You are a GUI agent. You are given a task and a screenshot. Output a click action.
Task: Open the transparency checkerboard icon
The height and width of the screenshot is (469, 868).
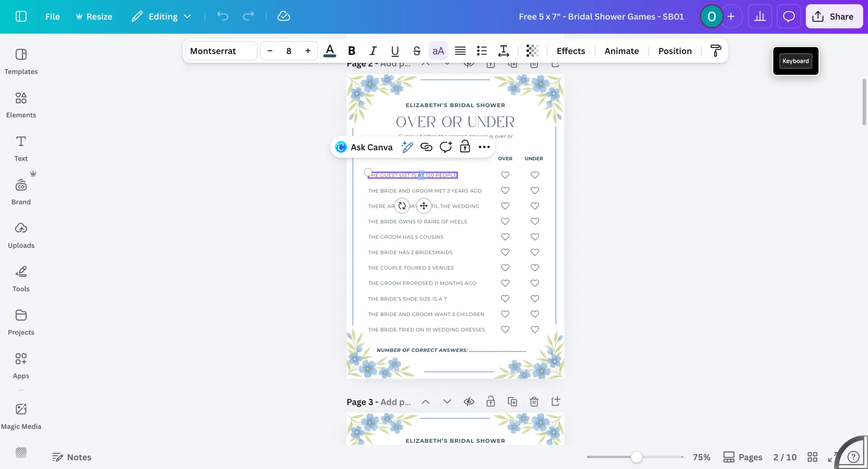[532, 51]
